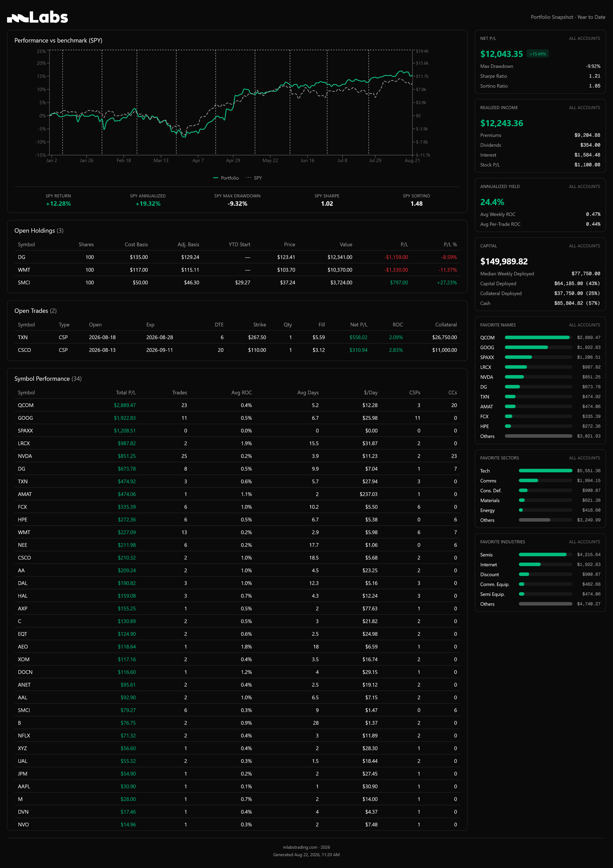Click the CCs column header

453,393
